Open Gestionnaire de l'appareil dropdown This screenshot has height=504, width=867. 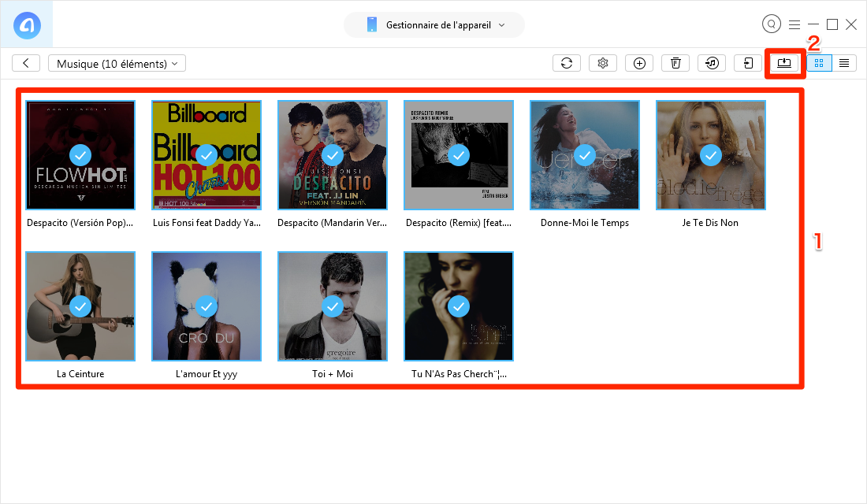(x=434, y=25)
